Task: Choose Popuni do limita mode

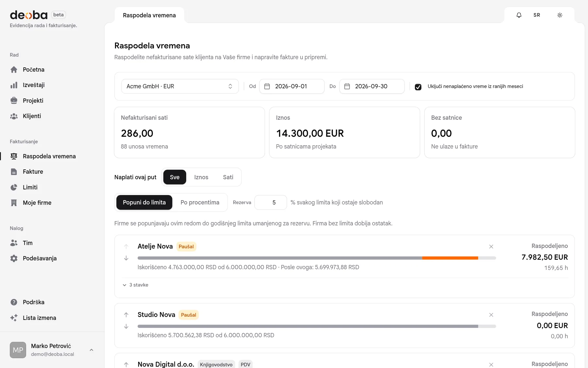Action: click(144, 202)
